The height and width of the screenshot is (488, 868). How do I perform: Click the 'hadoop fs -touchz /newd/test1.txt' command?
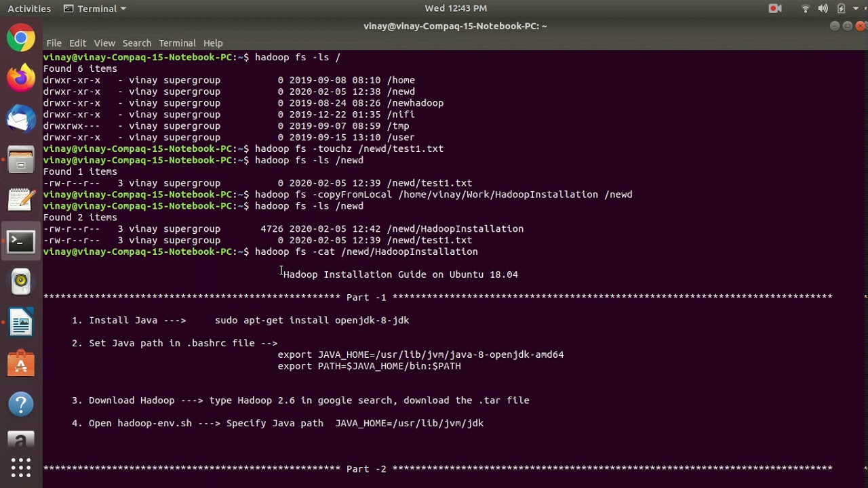(349, 148)
